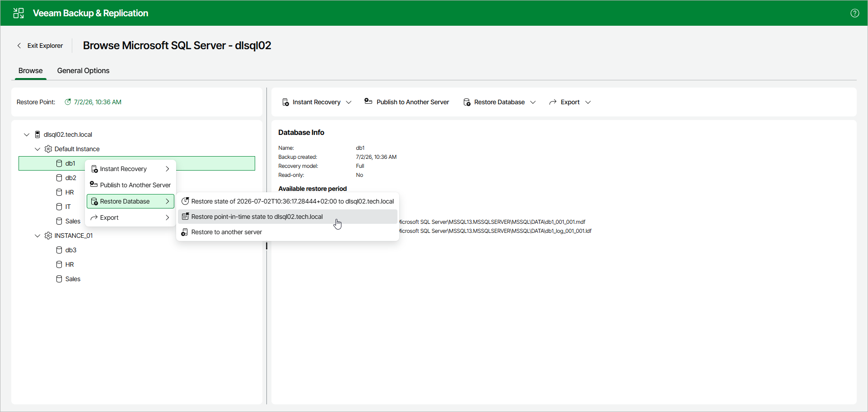This screenshot has height=412, width=868.
Task: Click the db1 database icon
Action: [x=59, y=163]
